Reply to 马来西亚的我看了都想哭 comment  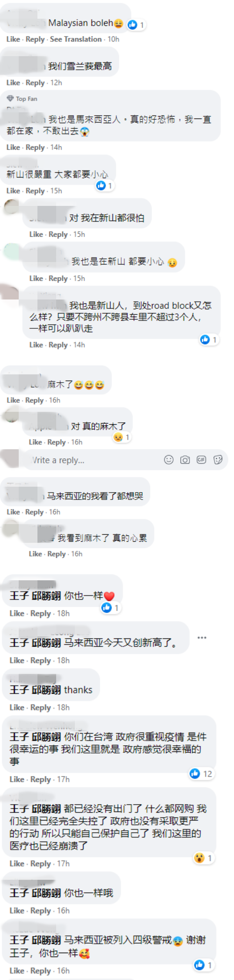click(34, 512)
